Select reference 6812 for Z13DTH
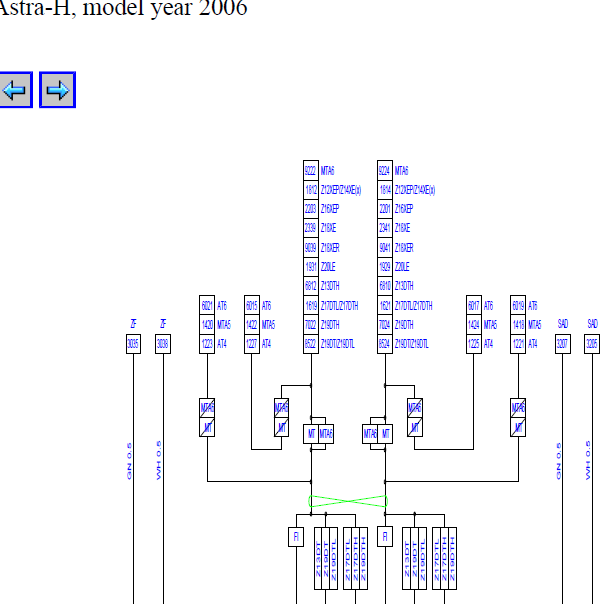 click(311, 286)
